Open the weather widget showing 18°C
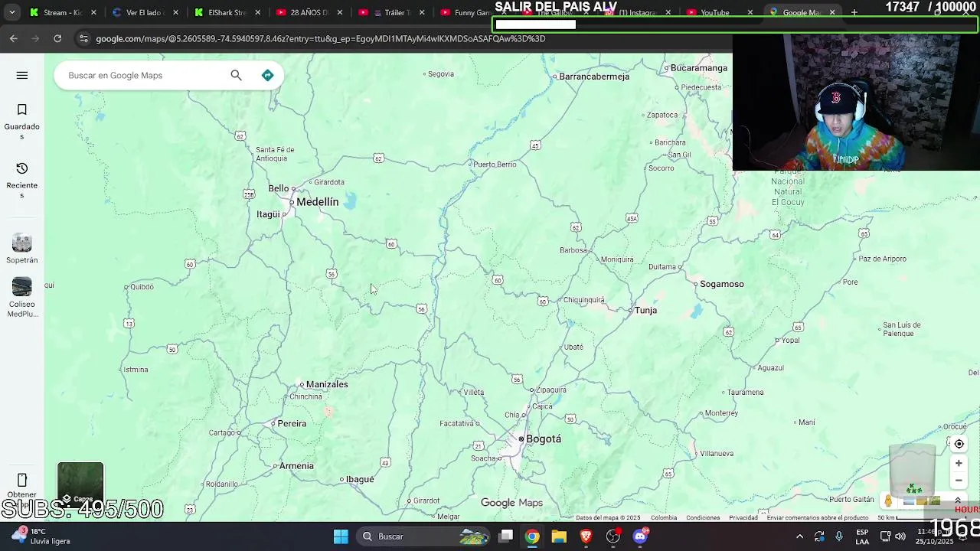 42,536
